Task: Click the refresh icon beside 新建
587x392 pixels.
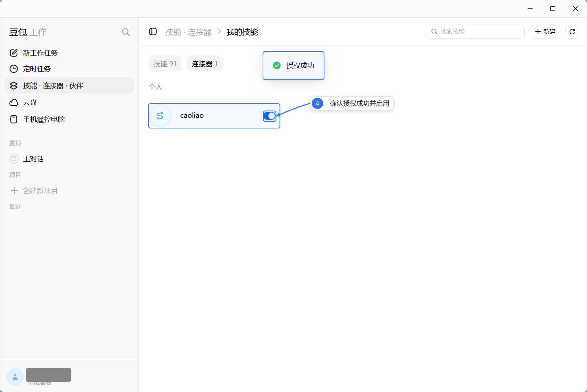Action: click(x=572, y=32)
